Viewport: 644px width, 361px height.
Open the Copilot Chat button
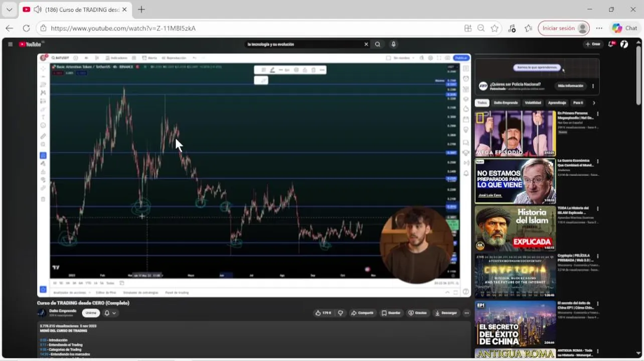coord(624,29)
